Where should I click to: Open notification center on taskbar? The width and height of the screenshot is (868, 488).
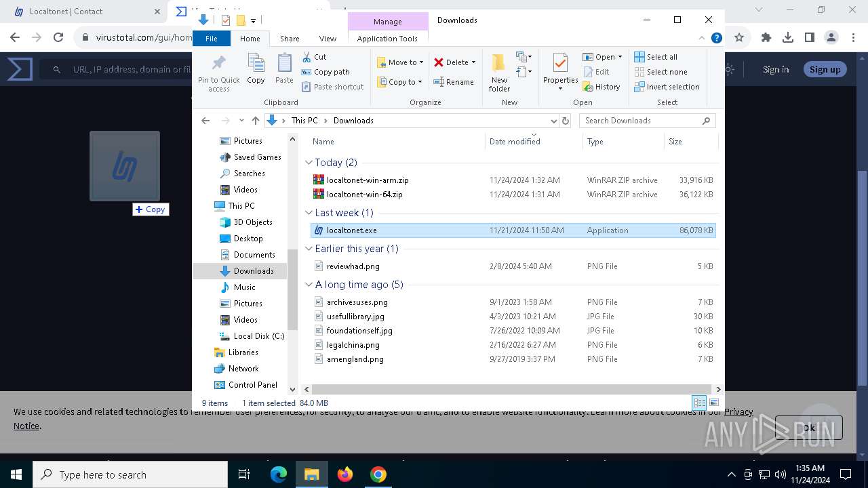coord(846,474)
